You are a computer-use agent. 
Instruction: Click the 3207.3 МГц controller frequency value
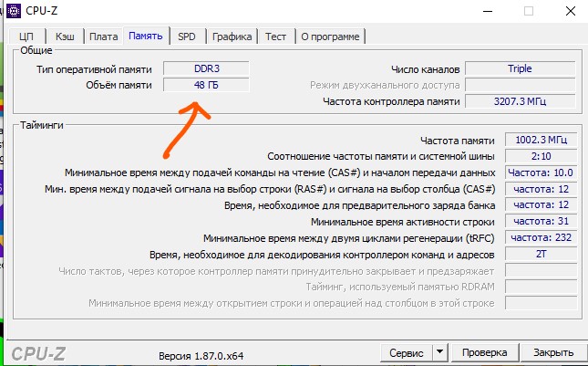pyautogui.click(x=521, y=101)
